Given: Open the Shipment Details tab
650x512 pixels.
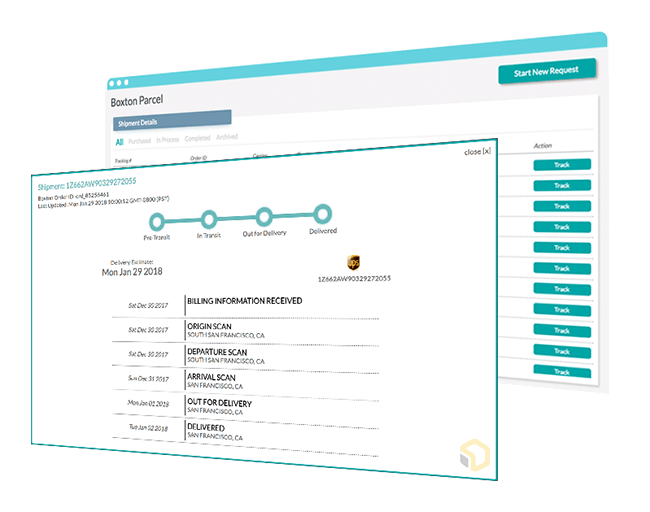Looking at the screenshot, I should point(172,120).
